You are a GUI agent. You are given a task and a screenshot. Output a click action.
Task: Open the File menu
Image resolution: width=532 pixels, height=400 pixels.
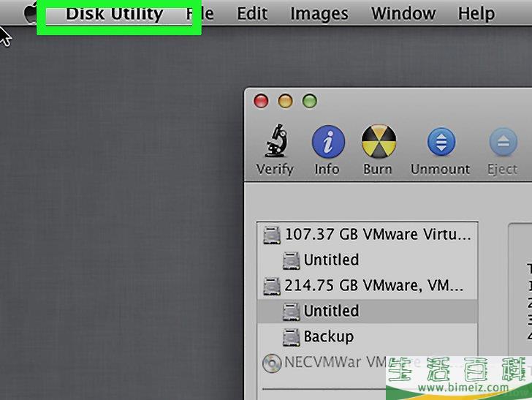199,14
